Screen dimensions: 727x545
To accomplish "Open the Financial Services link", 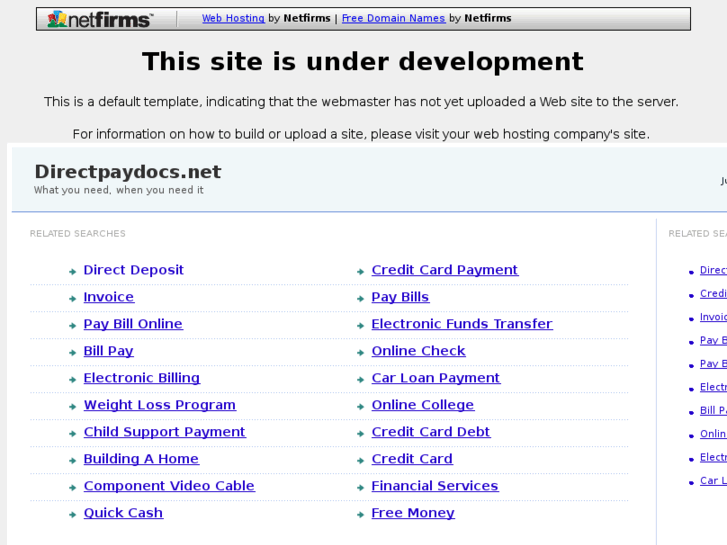I will pyautogui.click(x=435, y=486).
